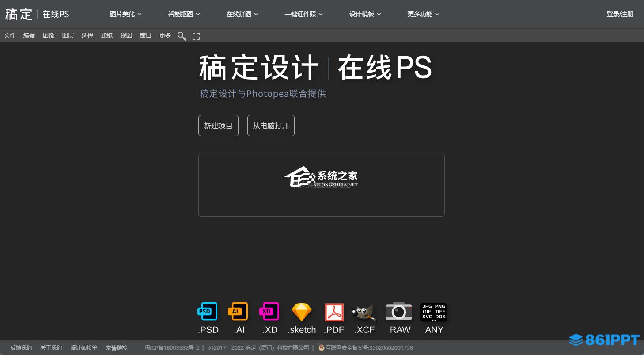Open the 文件 menu

point(10,35)
